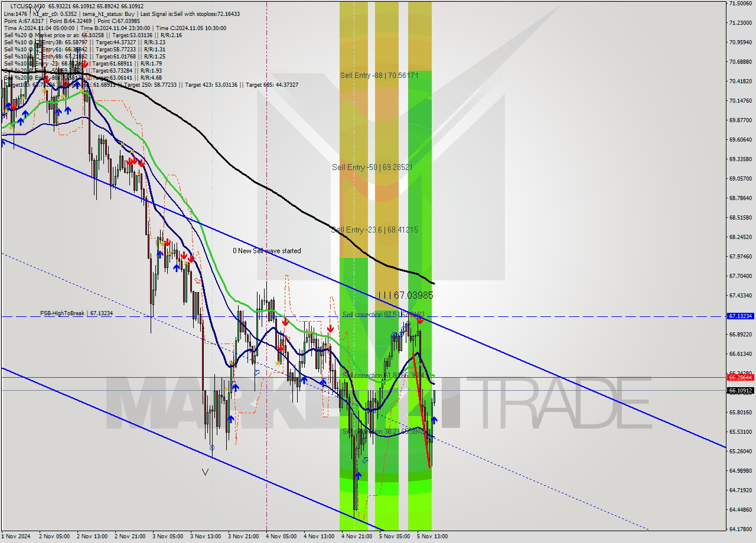Viewport: 756px width, 543px height.
Task: Click the '2 Nov 13:00' time label
Action: tap(92, 537)
